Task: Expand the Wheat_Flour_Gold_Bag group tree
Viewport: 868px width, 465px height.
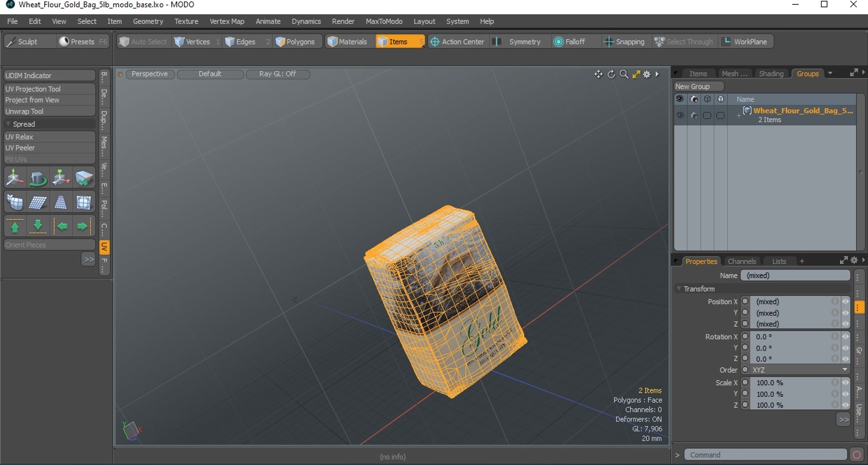Action: [x=739, y=115]
